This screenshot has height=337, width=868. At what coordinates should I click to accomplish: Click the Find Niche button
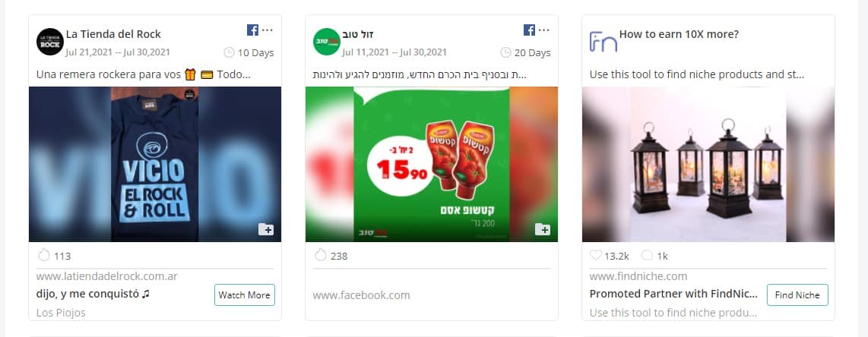pyautogui.click(x=797, y=295)
